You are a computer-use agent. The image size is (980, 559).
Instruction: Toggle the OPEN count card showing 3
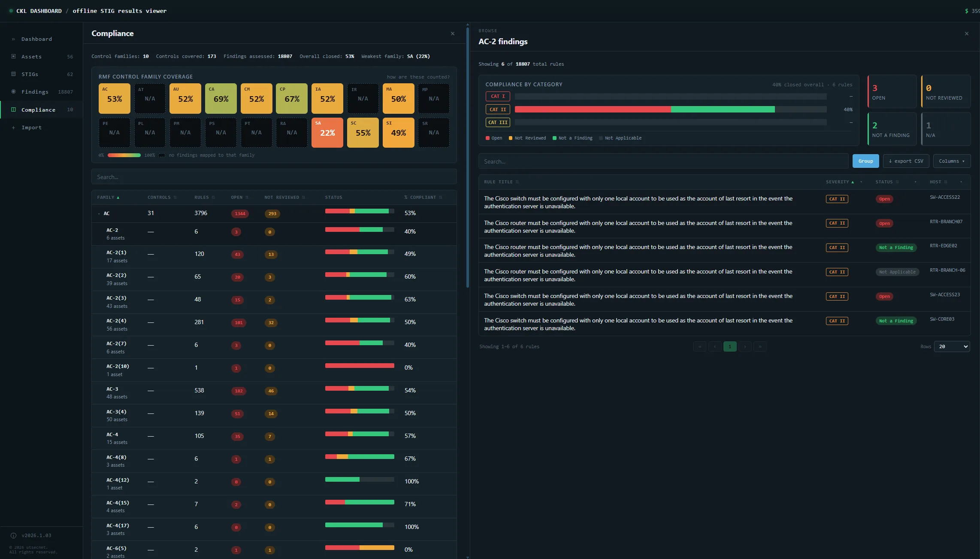(892, 91)
